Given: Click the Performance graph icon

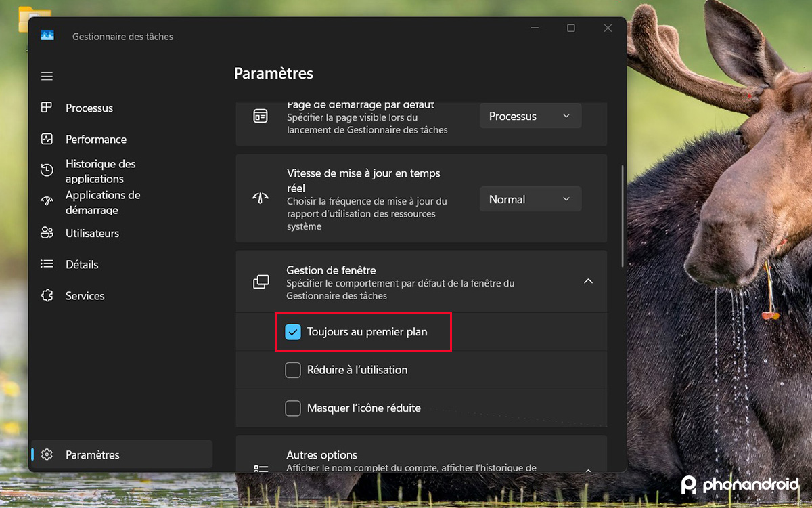Looking at the screenshot, I should (47, 139).
